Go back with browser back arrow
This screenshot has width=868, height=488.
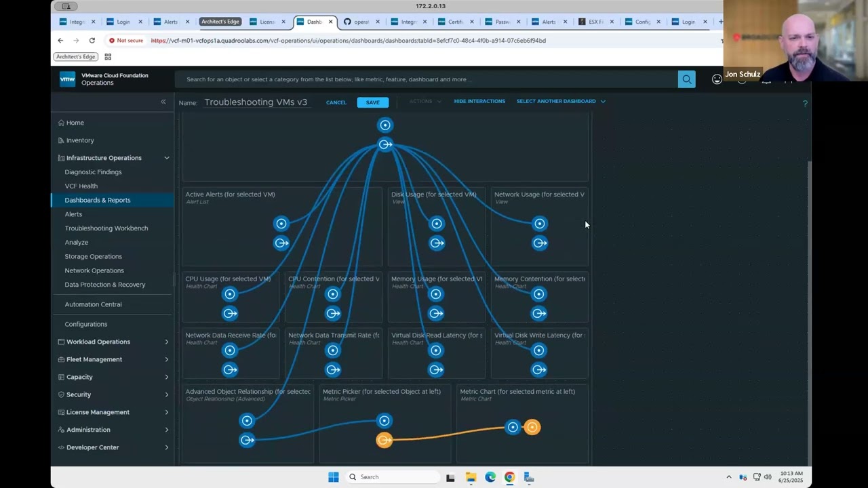pyautogui.click(x=60, y=41)
